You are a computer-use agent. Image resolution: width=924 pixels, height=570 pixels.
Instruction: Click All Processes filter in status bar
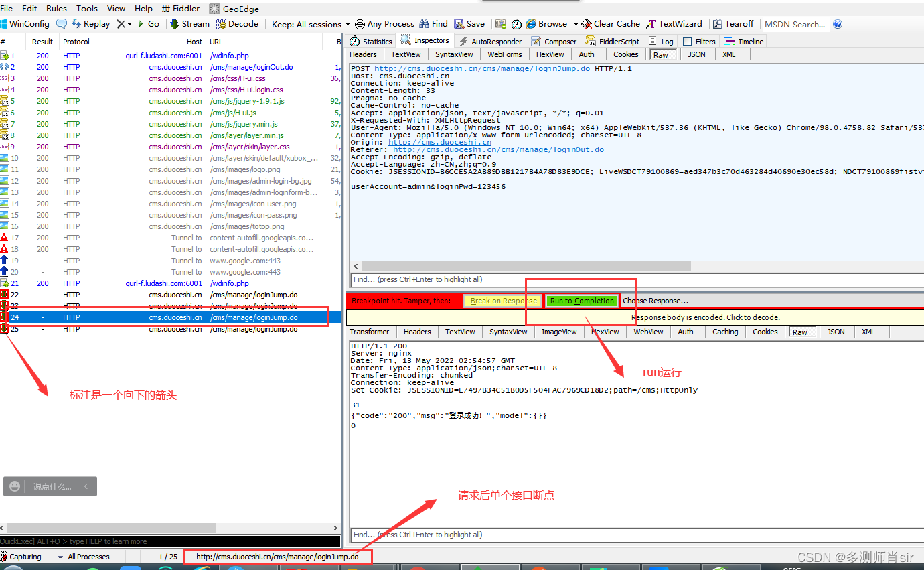pyautogui.click(x=83, y=557)
